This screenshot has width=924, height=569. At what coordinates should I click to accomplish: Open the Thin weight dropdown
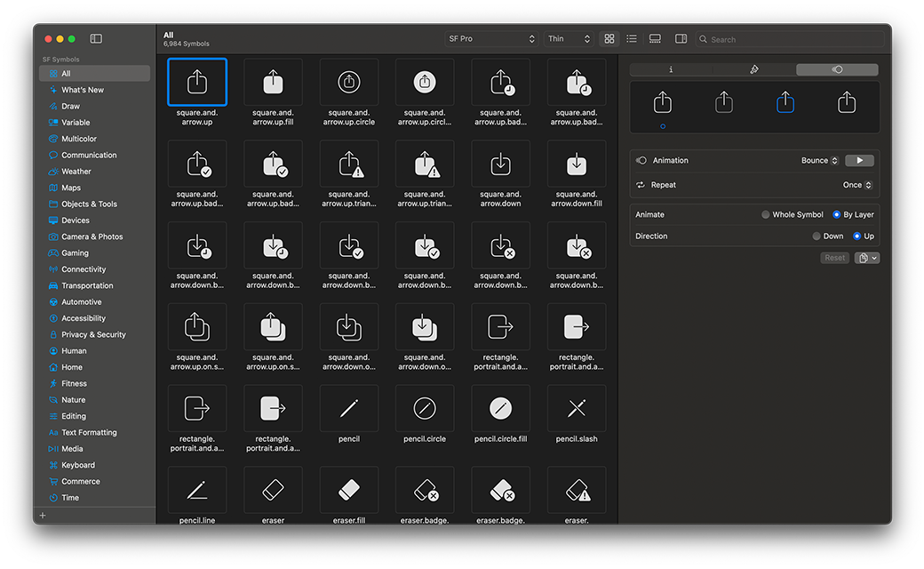coord(569,39)
